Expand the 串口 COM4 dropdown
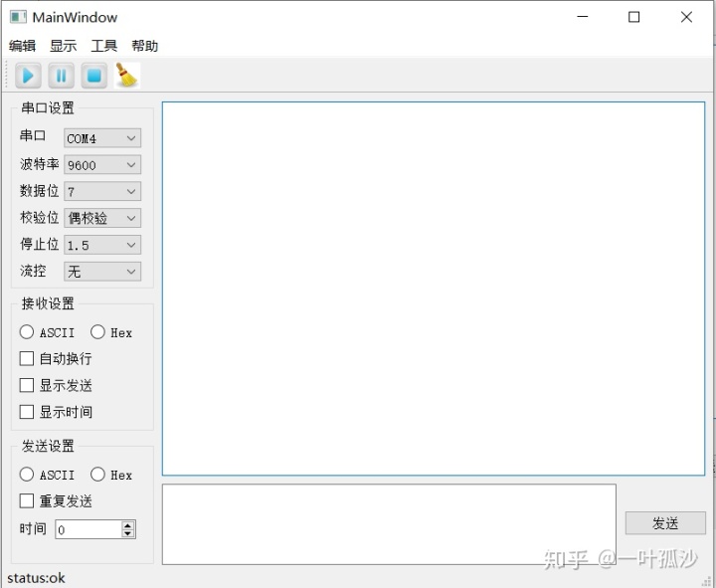This screenshot has height=588, width=716. click(x=102, y=138)
